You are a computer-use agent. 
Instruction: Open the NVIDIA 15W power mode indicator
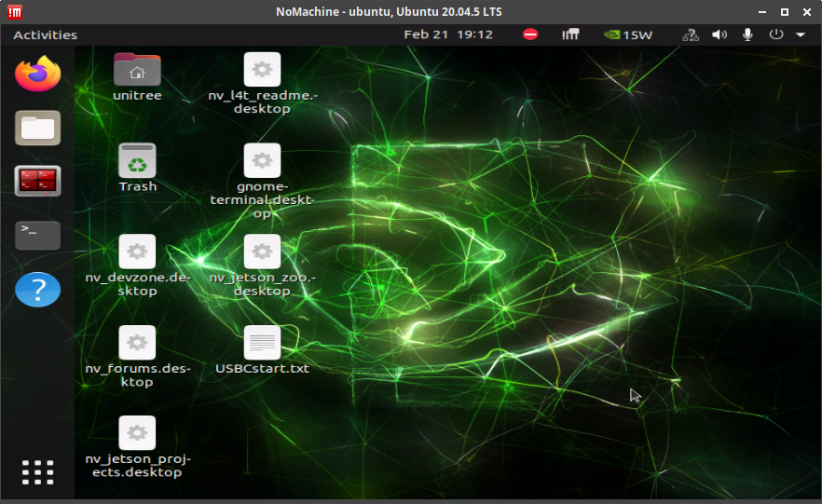click(x=628, y=34)
